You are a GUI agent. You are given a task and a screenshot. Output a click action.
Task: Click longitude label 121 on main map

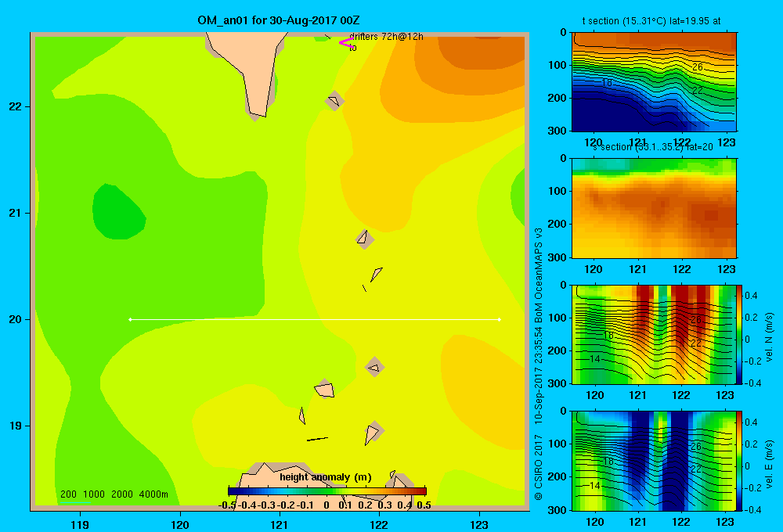point(280,524)
